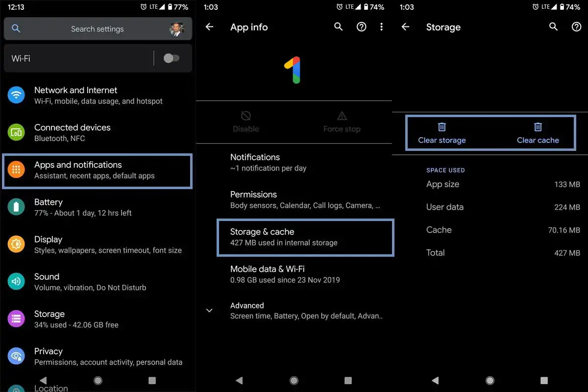Tap the green Connected devices icon
Image resolution: width=588 pixels, height=392 pixels.
click(x=16, y=132)
